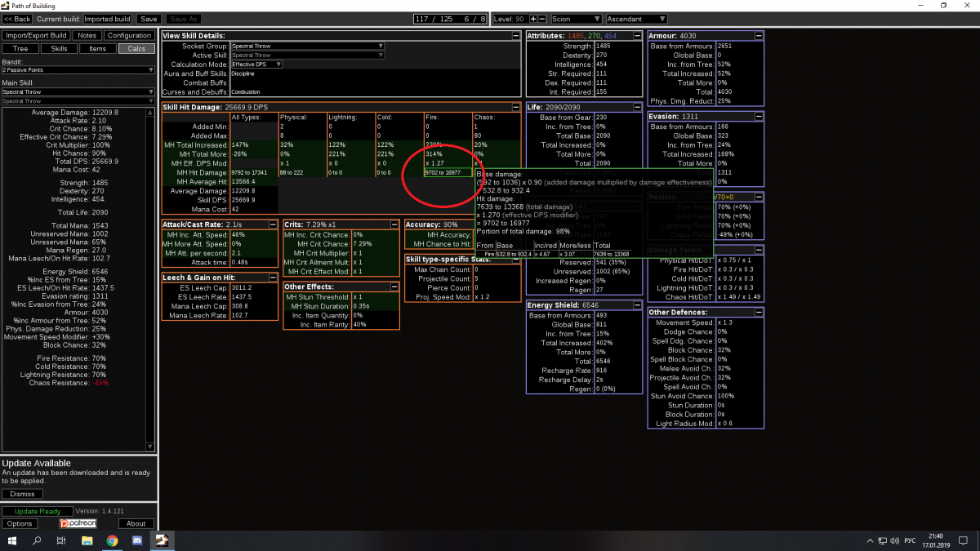980x551 pixels.
Task: Click the Imported build name field
Action: (x=108, y=19)
